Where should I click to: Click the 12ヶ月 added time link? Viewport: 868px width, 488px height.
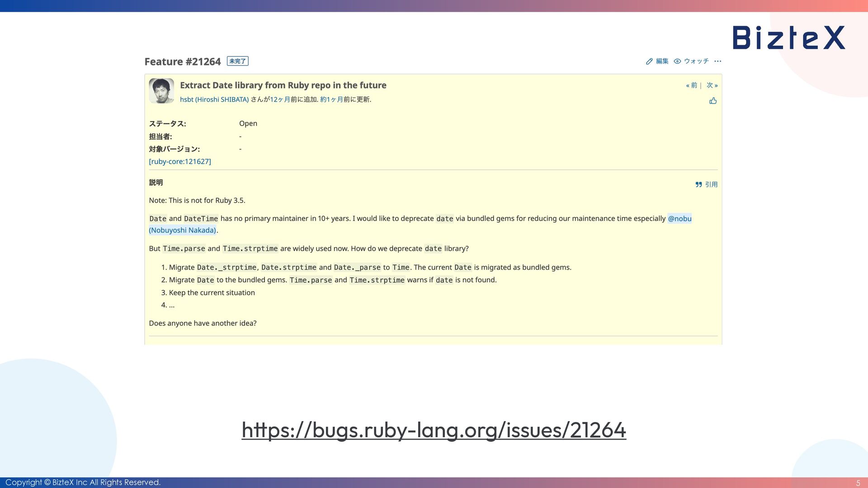pos(280,99)
